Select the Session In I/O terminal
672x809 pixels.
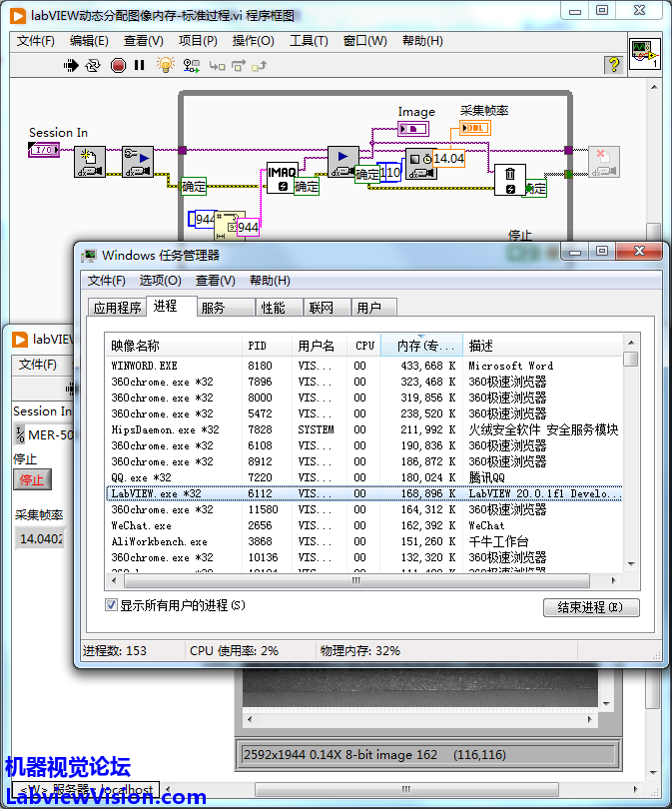tap(44, 150)
